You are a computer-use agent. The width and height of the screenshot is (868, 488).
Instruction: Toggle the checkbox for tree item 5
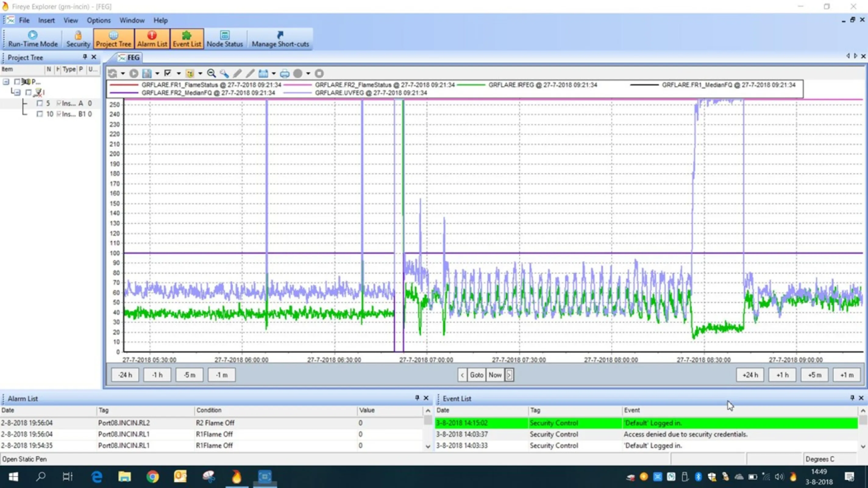40,103
